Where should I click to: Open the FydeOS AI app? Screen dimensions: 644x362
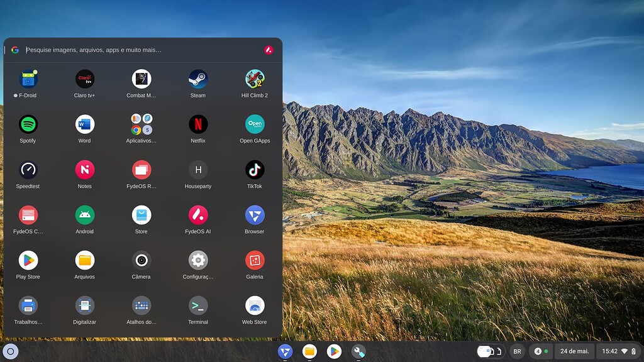[x=197, y=216]
